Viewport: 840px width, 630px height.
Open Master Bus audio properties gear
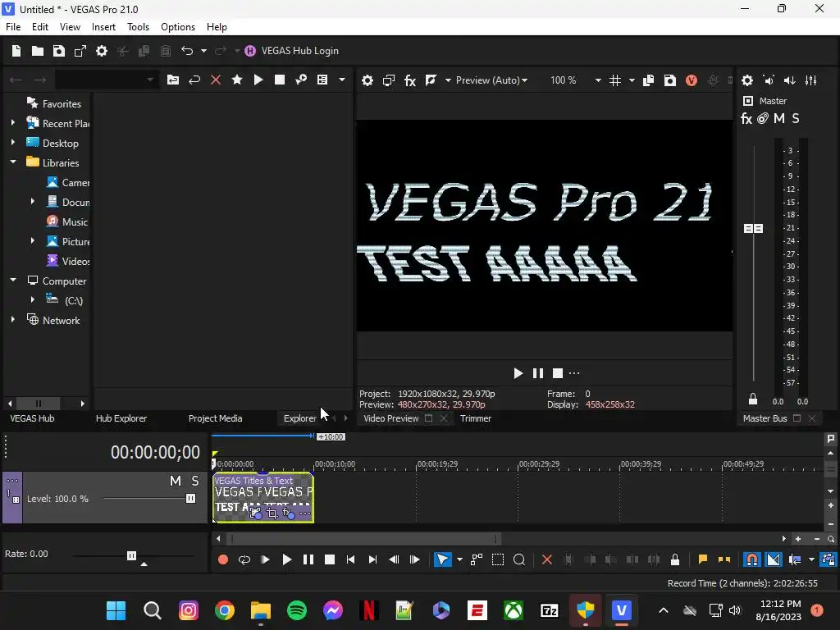[x=747, y=80]
